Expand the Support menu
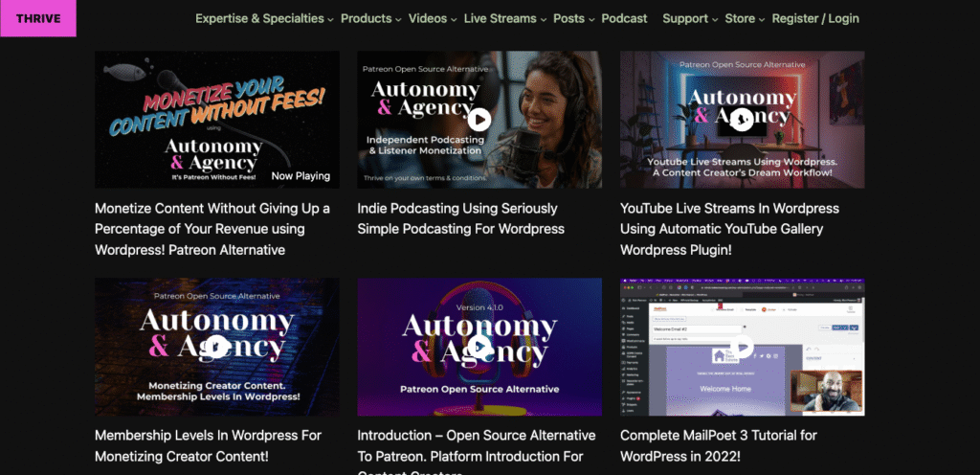 click(689, 18)
